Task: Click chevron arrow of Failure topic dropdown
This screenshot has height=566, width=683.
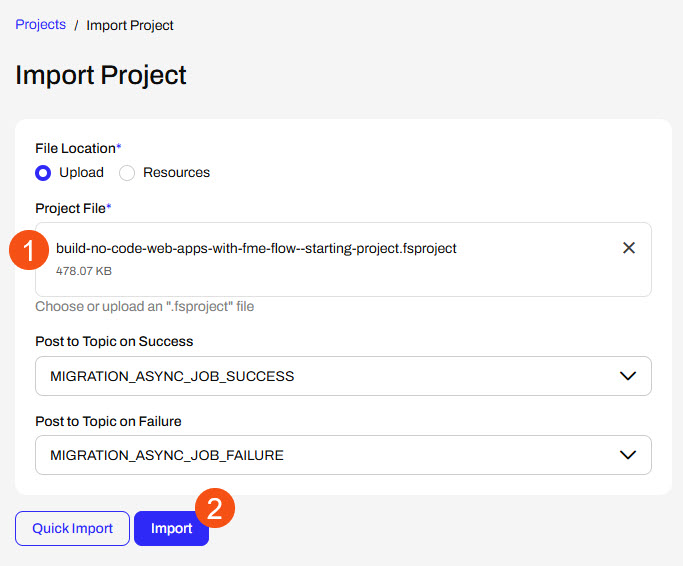Action: 628,455
